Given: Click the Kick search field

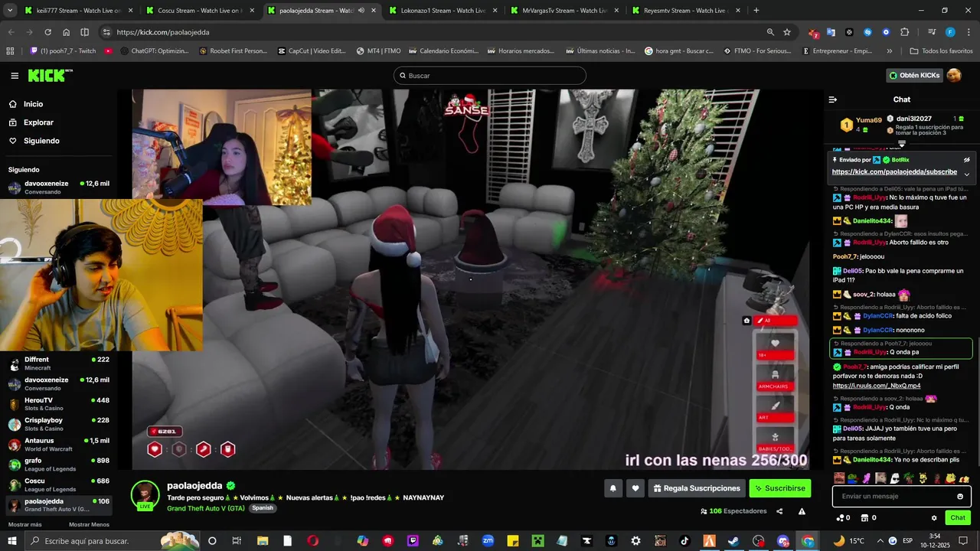Looking at the screenshot, I should pyautogui.click(x=490, y=76).
